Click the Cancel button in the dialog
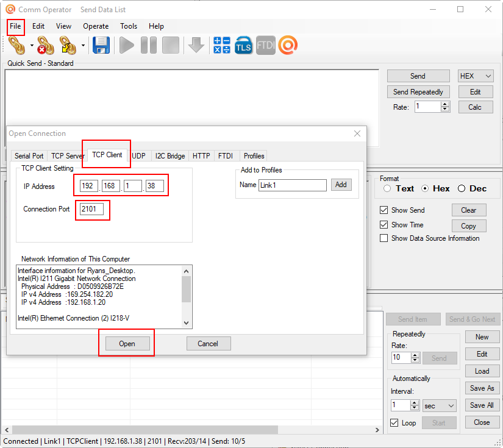Image resolution: width=503 pixels, height=448 pixels. pos(208,344)
